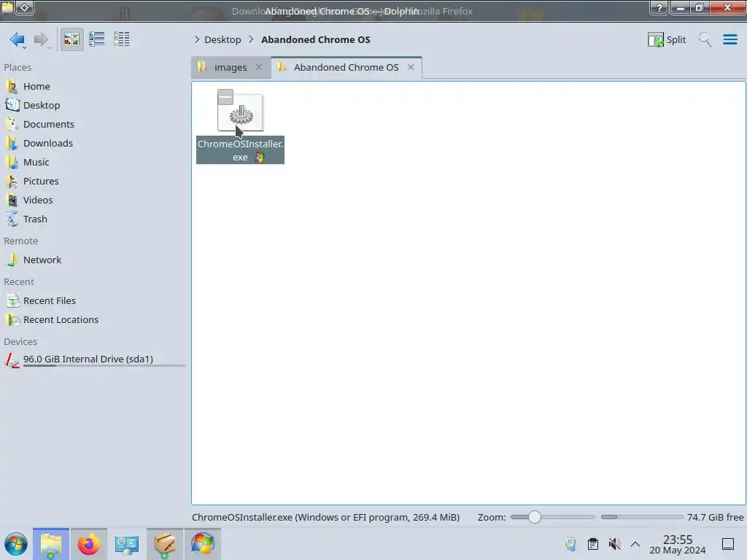Open the hamburger menu

730,39
